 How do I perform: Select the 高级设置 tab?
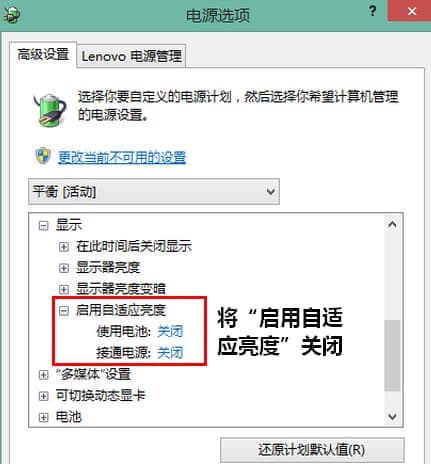[x=43, y=55]
